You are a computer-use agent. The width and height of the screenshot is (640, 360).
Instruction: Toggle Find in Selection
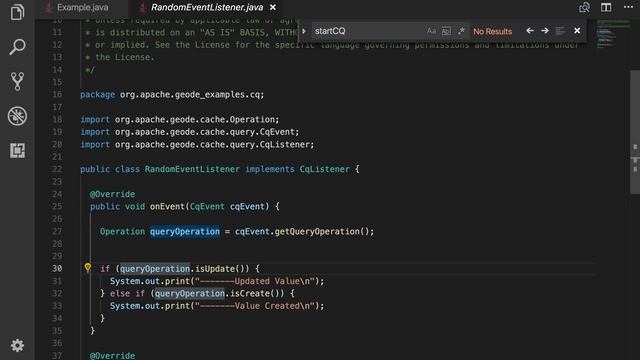click(560, 31)
